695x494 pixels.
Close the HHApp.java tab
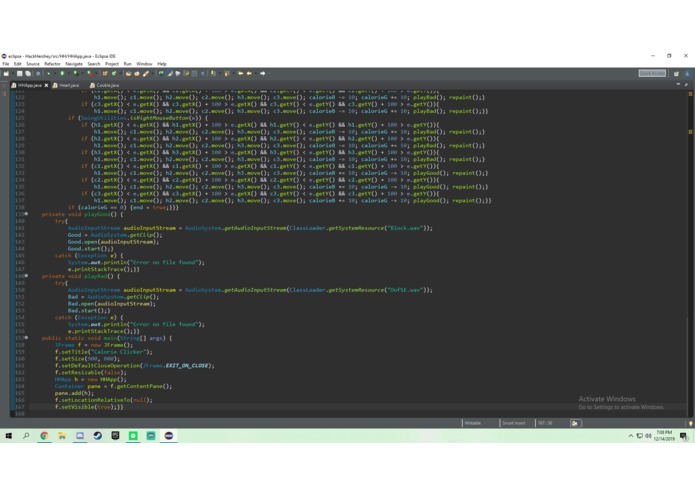point(46,85)
